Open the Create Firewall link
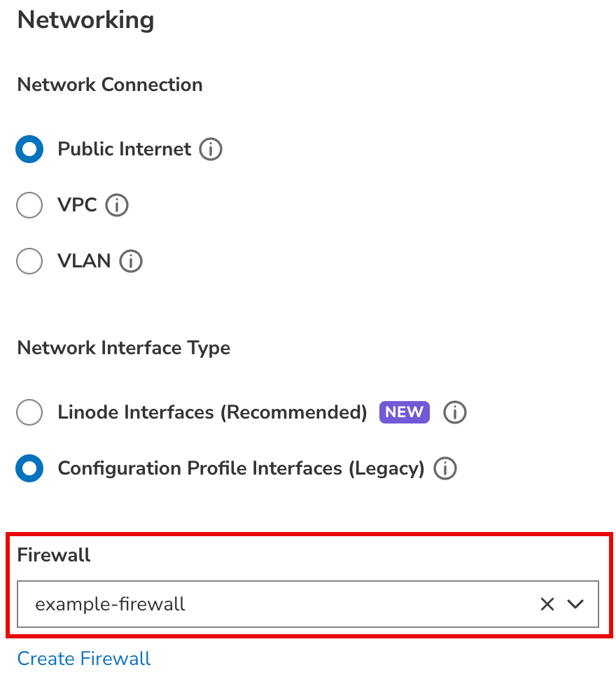Viewport: 616px width, 679px height. [83, 658]
